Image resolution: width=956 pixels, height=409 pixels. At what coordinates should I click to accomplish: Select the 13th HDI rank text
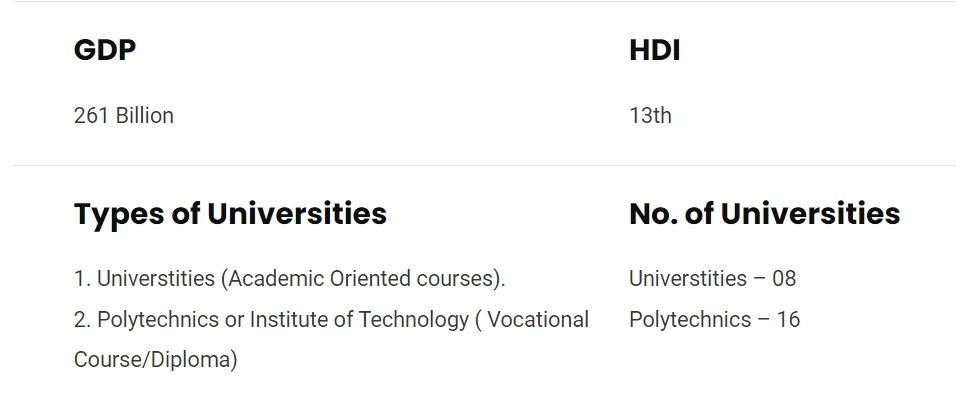point(650,116)
